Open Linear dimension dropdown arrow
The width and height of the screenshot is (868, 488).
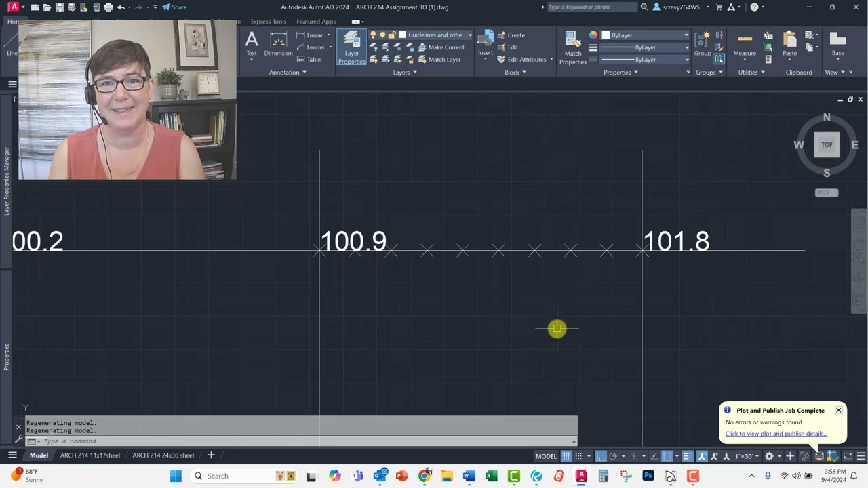328,35
